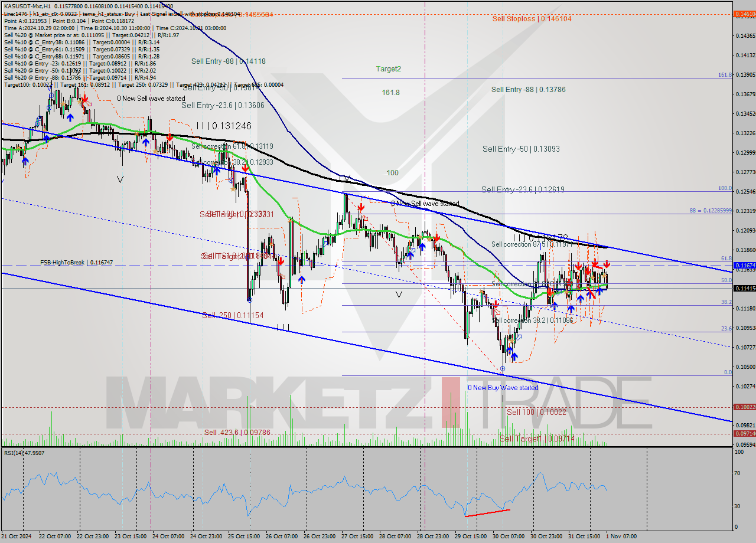Click the red 0.10022 price tag on axis
The width and height of the screenshot is (756, 543).
744,407
